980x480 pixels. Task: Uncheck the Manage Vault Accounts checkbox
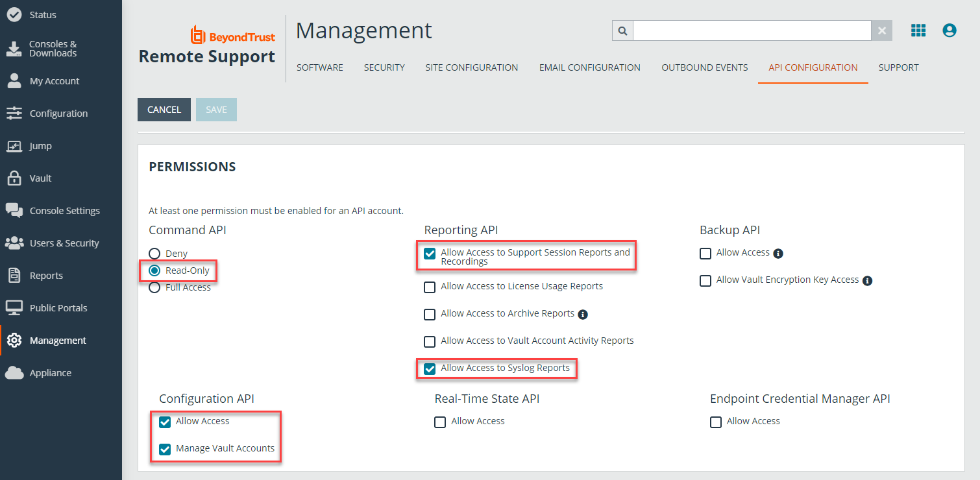165,449
